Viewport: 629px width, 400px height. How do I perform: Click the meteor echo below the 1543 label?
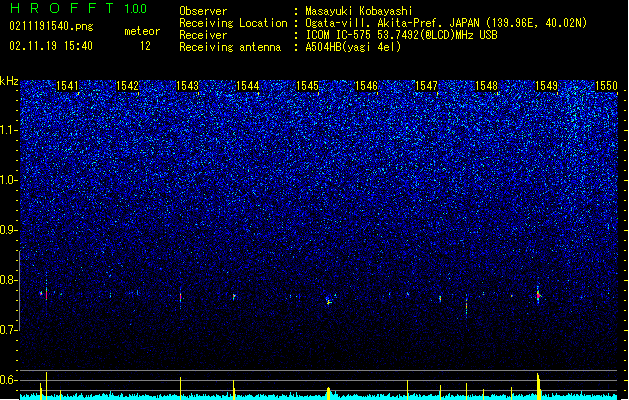181,297
